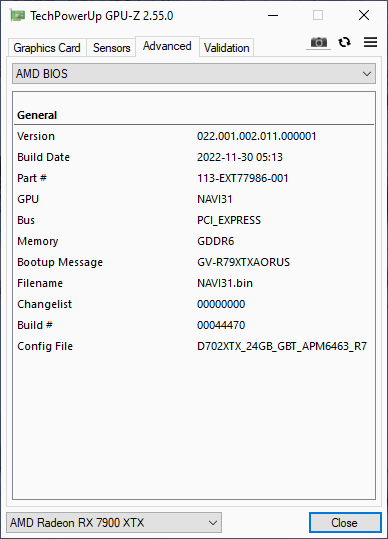This screenshot has height=539, width=388.
Task: Open the hamburger menu icon
Action: coord(370,42)
